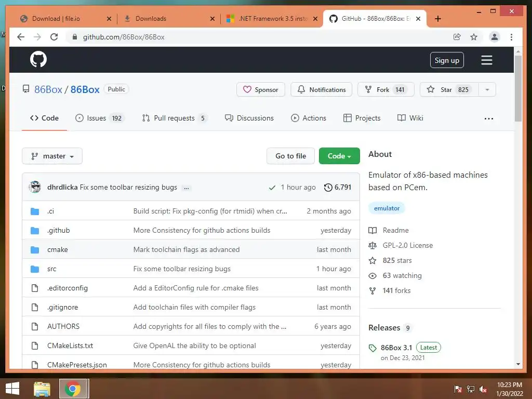Reload the page

54,37
